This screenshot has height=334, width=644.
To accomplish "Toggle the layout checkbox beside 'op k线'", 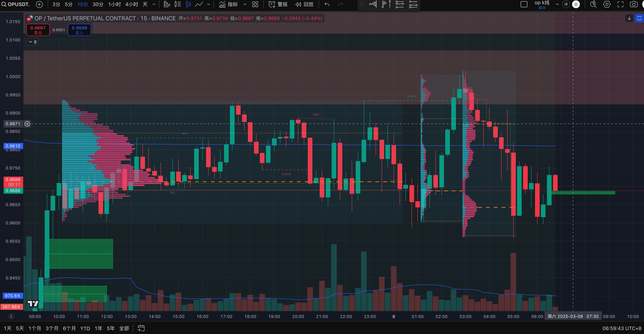I will click(x=524, y=4).
